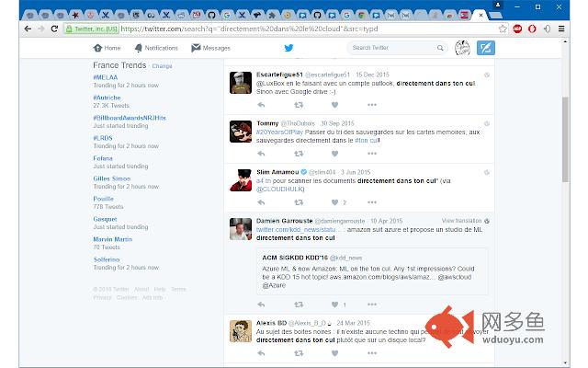588x368 pixels.
Task: Open Opera extension icon in toolbar
Action: [x=532, y=29]
